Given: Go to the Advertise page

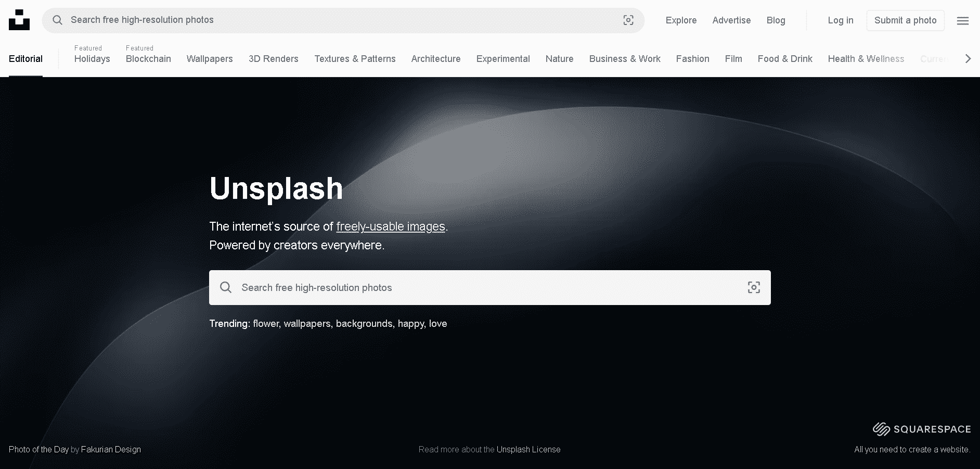Looking at the screenshot, I should click(731, 20).
